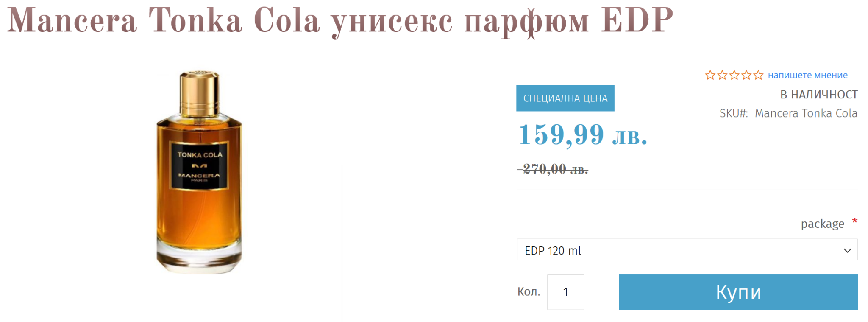The height and width of the screenshot is (322, 868).
Task: Click the red required asterisk by package
Action: [x=855, y=221]
